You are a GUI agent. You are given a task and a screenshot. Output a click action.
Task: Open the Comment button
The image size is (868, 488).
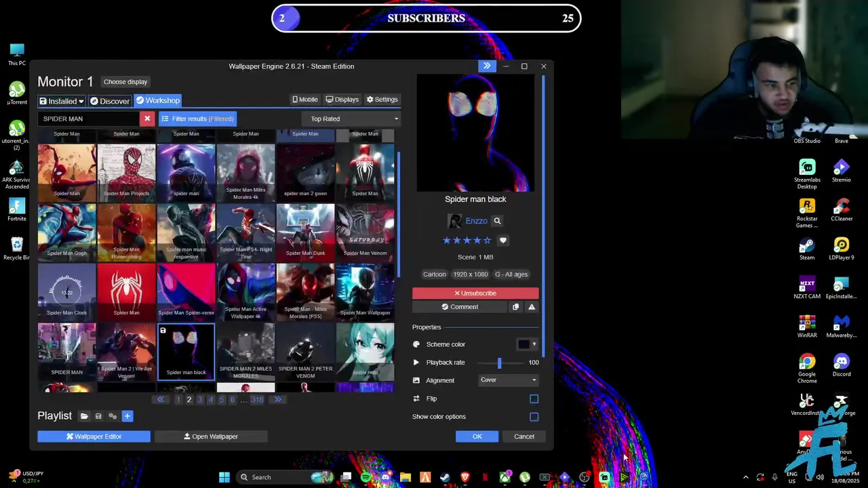coord(460,307)
